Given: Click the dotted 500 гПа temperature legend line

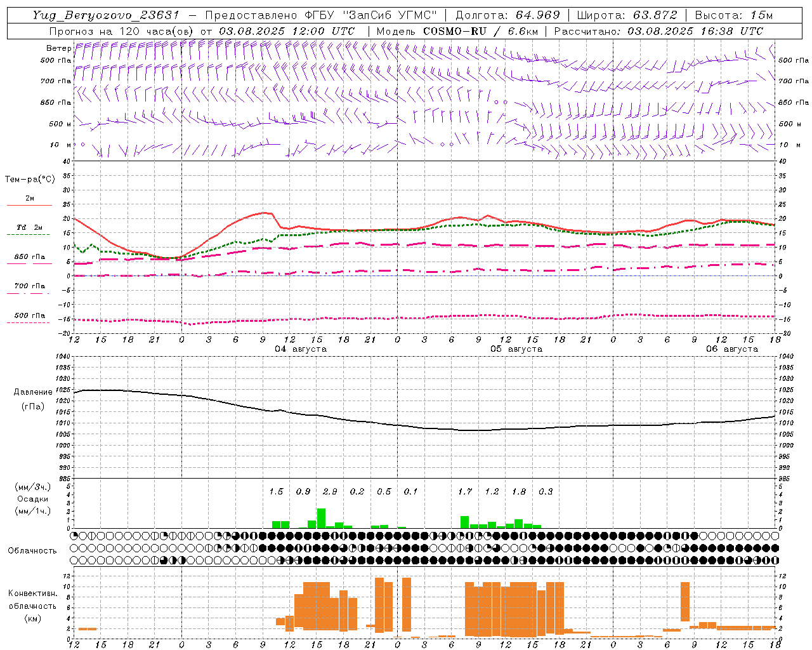Looking at the screenshot, I should coord(29,322).
